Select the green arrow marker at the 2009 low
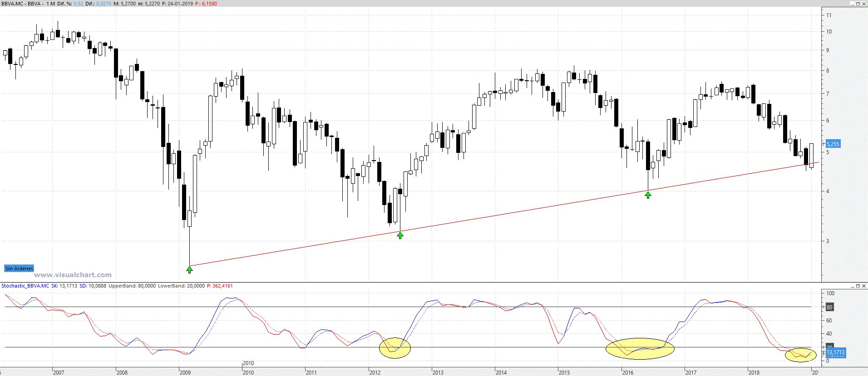The height and width of the screenshot is (376, 868). point(189,270)
